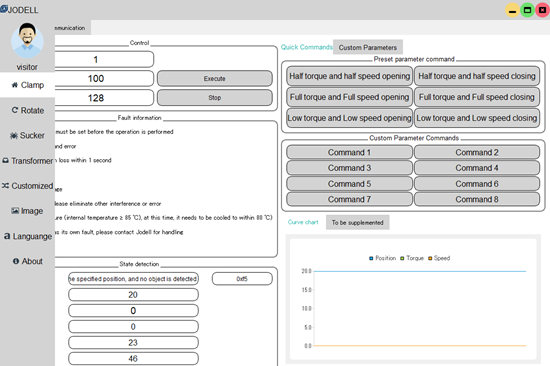Open the Rotate section
Screen dimensions: 550x366
tap(27, 110)
